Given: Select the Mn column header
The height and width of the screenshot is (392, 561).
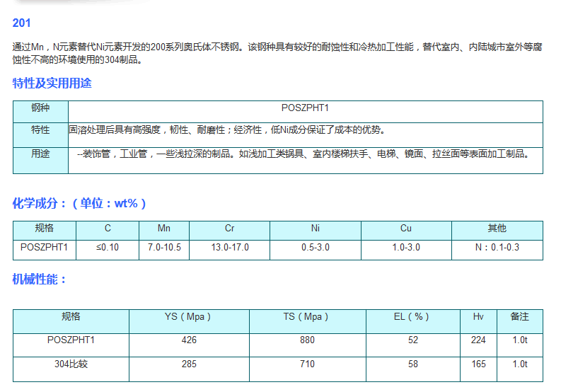Looking at the screenshot, I should 163,229.
